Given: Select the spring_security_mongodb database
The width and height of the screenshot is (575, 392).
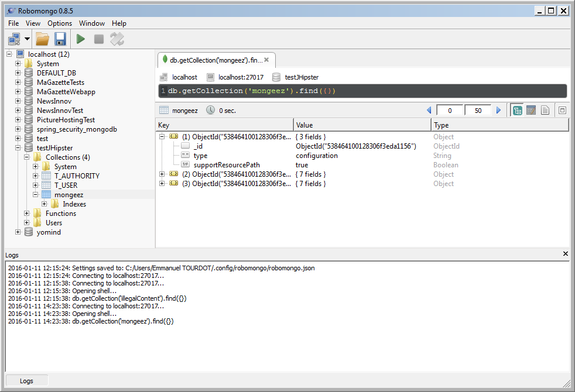Looking at the screenshot, I should click(x=77, y=129).
